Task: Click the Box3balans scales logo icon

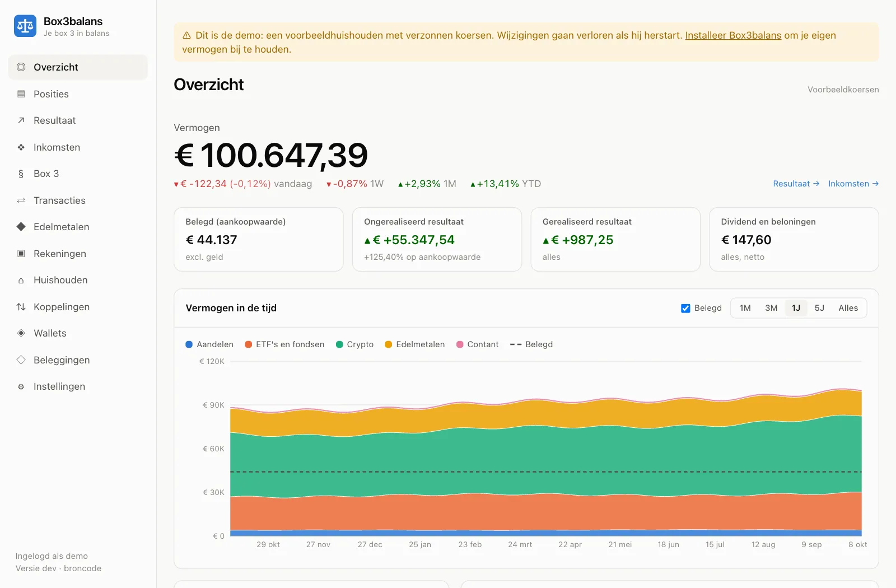Action: (x=25, y=26)
